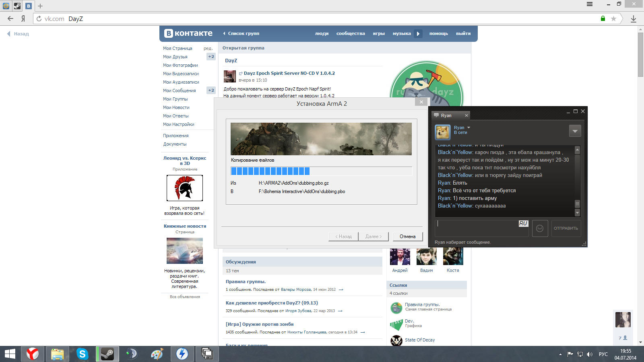
Task: Open Мои Друзья in sidebar
Action: point(175,57)
